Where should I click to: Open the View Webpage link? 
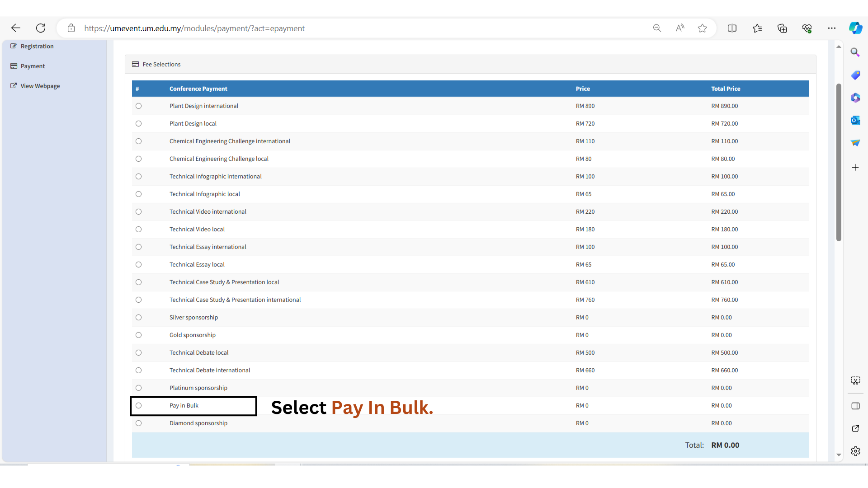[x=40, y=86]
